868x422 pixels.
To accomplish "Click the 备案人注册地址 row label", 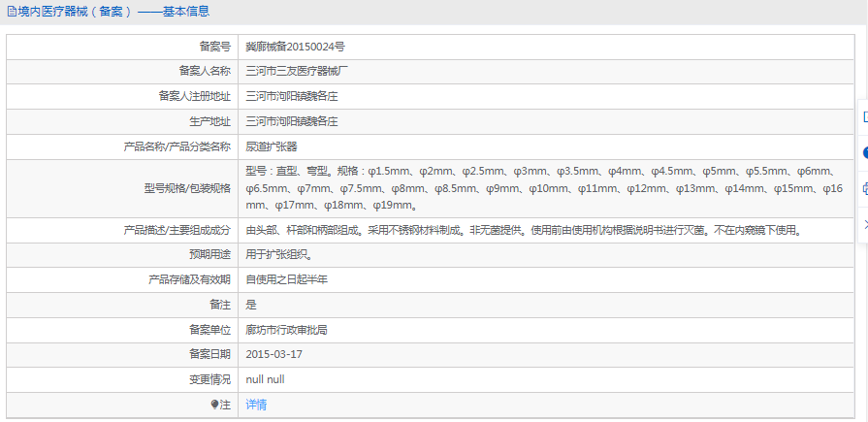I will pyautogui.click(x=194, y=96).
